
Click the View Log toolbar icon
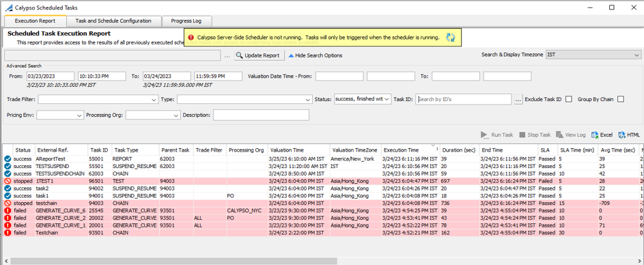pos(559,135)
